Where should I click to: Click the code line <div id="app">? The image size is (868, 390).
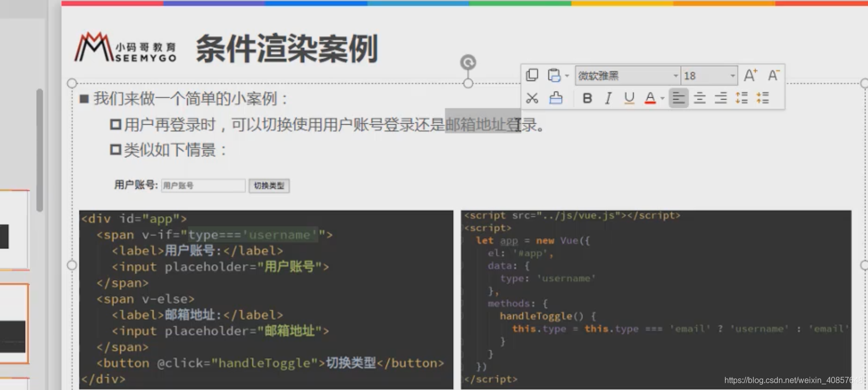(x=134, y=219)
